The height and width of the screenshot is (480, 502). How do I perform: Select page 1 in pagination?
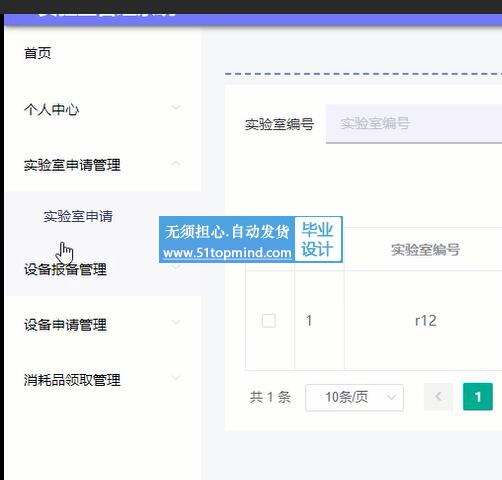coord(478,397)
